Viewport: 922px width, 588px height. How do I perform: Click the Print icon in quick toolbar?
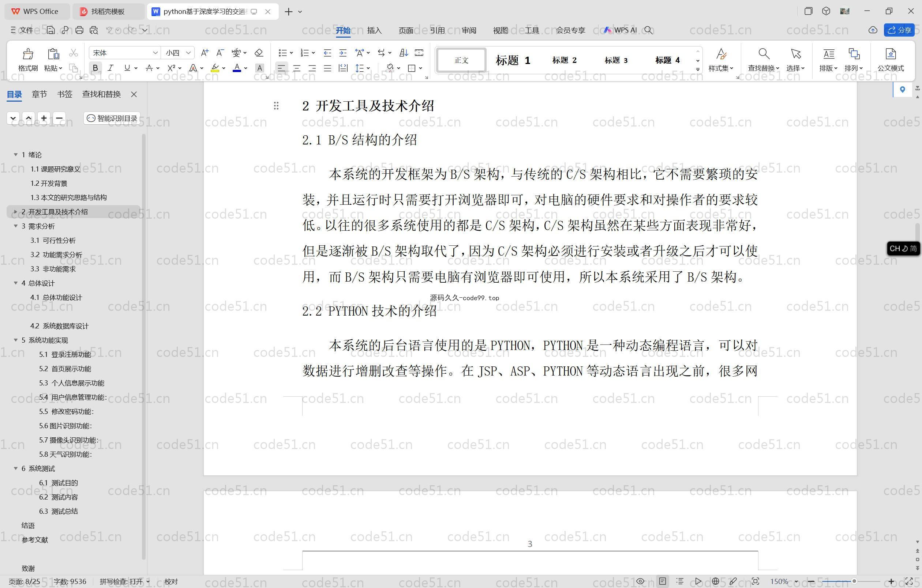pyautogui.click(x=79, y=30)
